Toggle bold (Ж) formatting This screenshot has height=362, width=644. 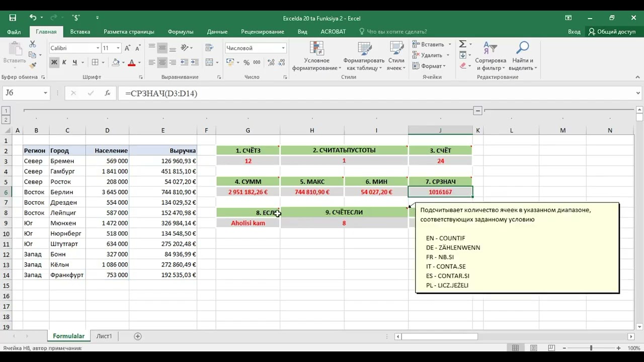54,62
